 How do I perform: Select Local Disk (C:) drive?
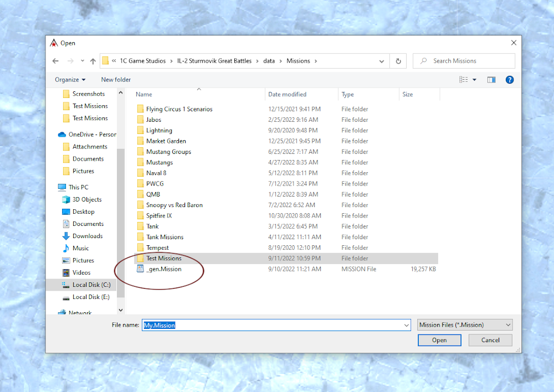tap(91, 285)
